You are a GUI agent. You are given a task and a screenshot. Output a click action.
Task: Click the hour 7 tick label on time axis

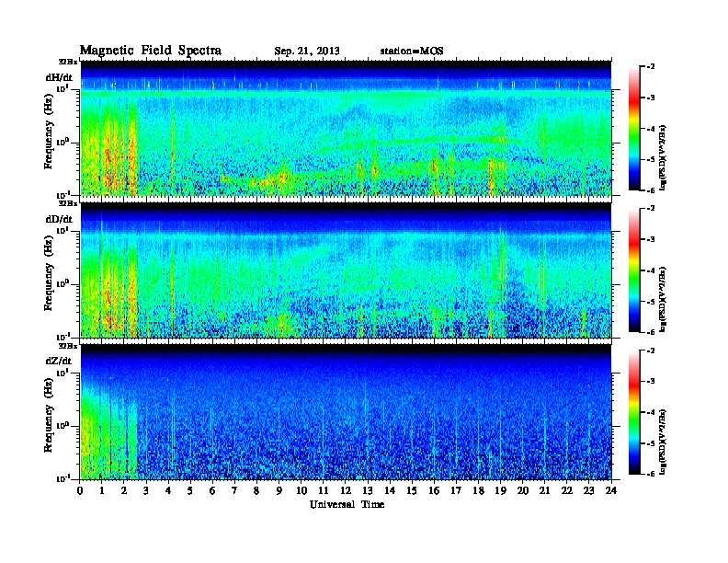point(235,491)
